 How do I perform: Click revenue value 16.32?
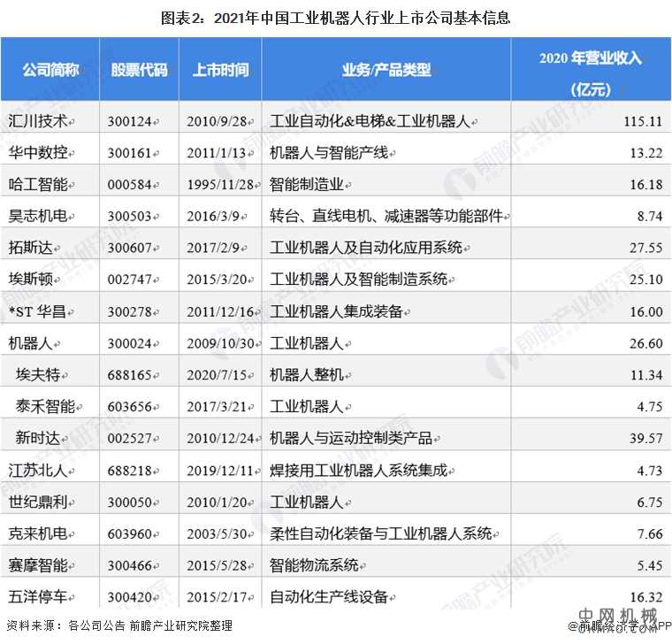point(645,597)
